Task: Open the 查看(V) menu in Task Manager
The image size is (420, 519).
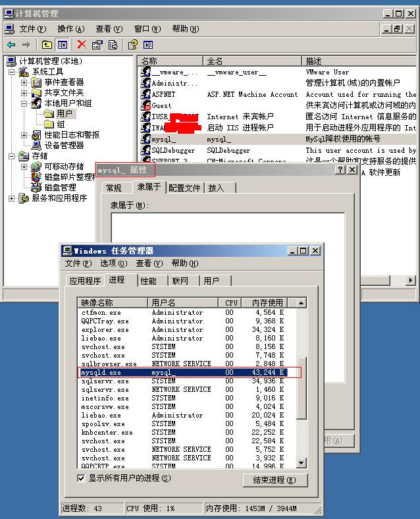Action: pyautogui.click(x=149, y=263)
